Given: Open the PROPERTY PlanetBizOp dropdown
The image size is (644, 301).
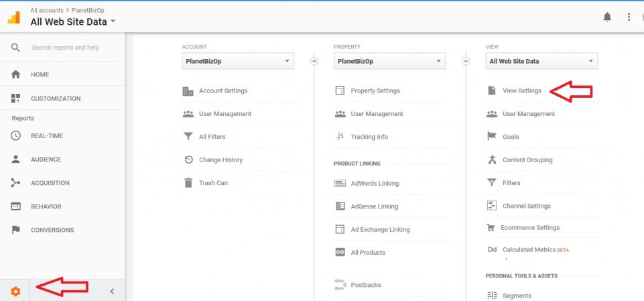Looking at the screenshot, I should pos(389,61).
